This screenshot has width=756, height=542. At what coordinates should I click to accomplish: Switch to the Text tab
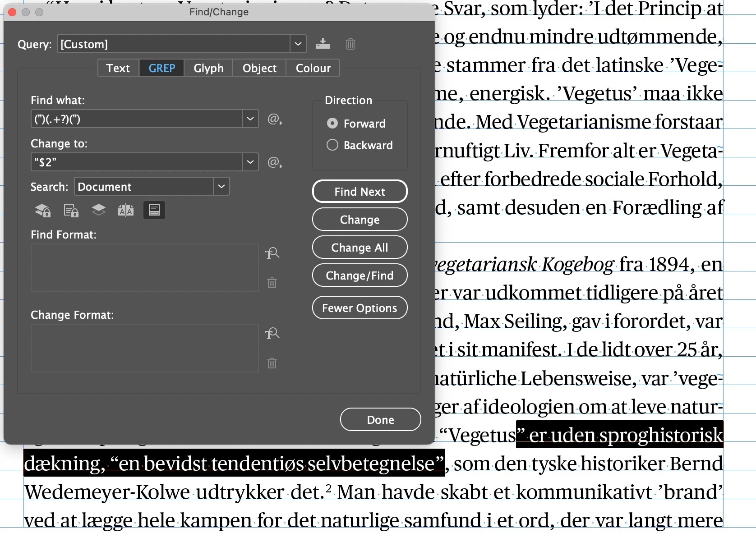(x=118, y=68)
